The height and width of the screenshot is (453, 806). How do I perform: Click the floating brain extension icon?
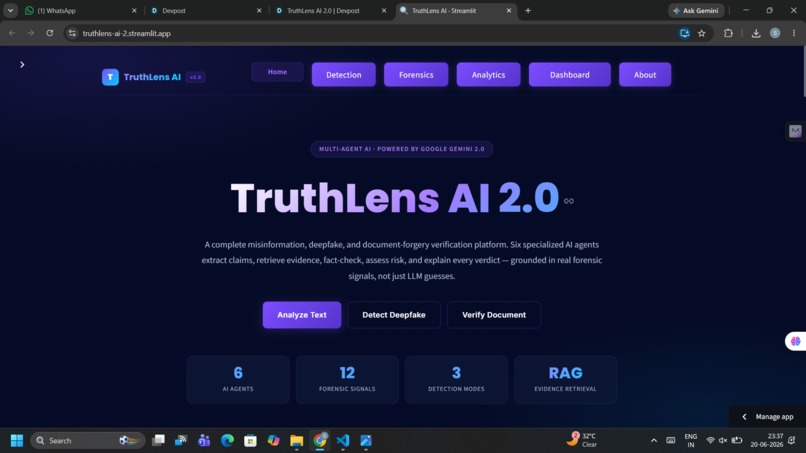coord(796,341)
